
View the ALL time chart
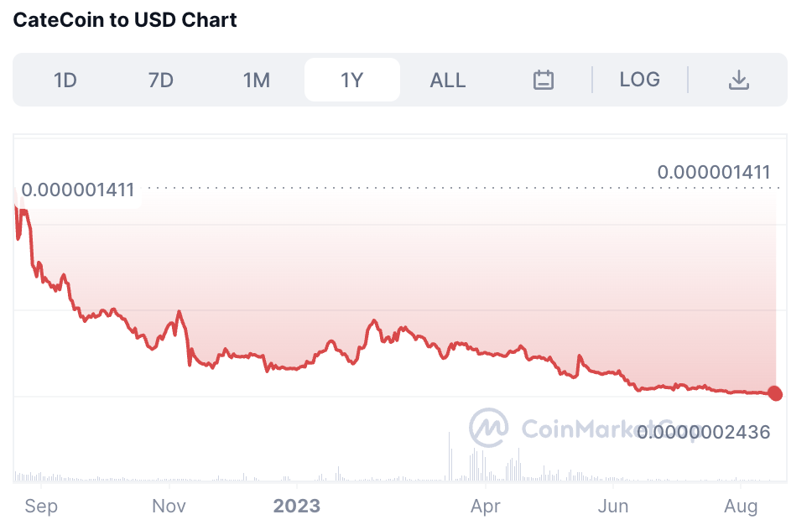[447, 80]
